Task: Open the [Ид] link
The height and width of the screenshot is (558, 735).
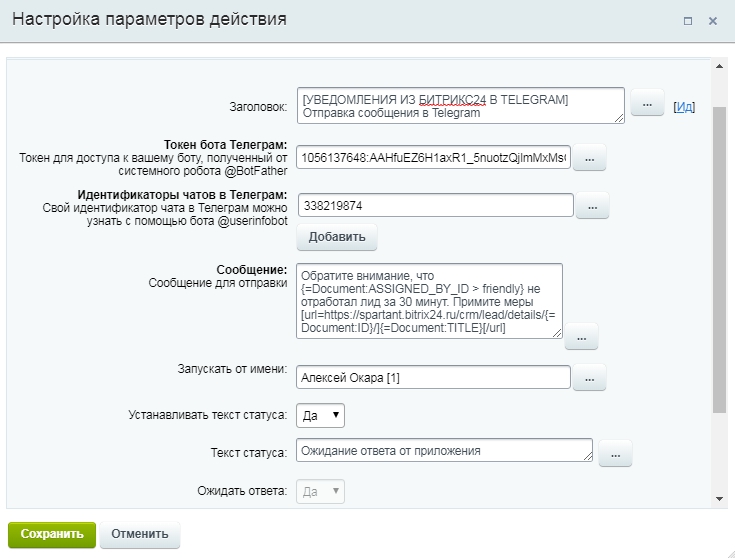Action: pyautogui.click(x=684, y=106)
